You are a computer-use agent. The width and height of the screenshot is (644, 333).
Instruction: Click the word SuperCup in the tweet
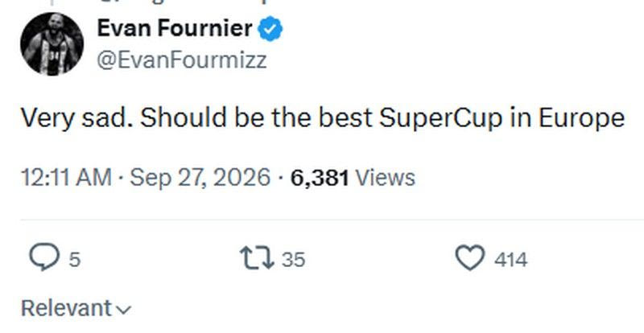440,119
